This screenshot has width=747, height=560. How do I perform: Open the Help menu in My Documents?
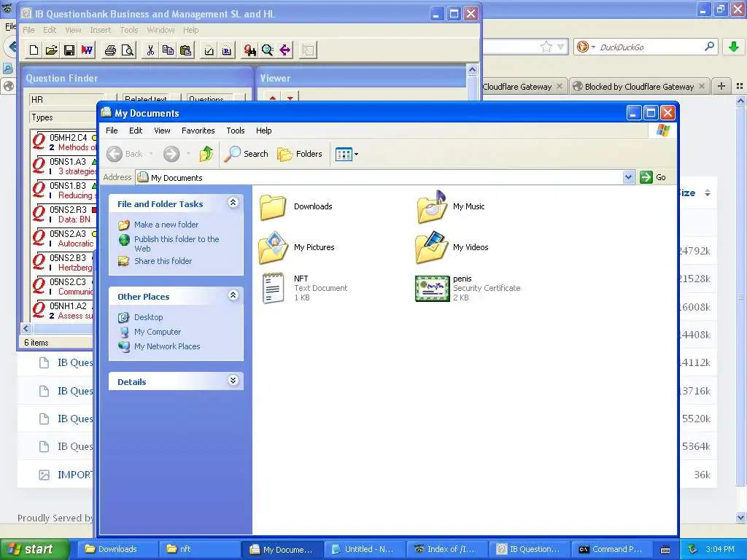coord(263,131)
